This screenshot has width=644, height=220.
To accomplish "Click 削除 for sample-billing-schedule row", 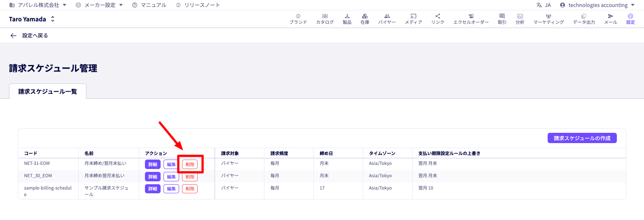I will coord(190,189).
